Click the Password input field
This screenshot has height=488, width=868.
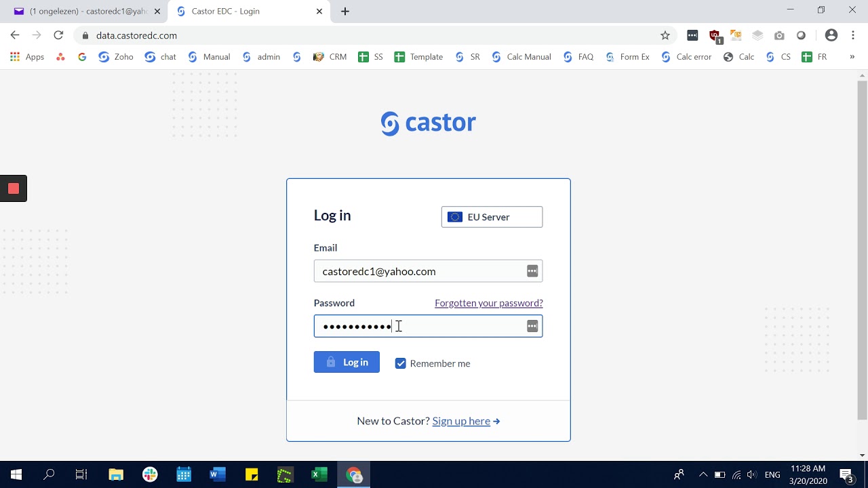click(428, 326)
